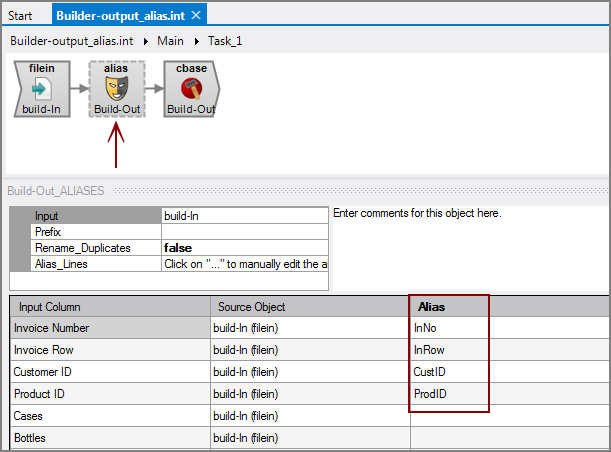This screenshot has height=452, width=611.
Task: Select the Invoice Row cell
Action: pyautogui.click(x=110, y=350)
